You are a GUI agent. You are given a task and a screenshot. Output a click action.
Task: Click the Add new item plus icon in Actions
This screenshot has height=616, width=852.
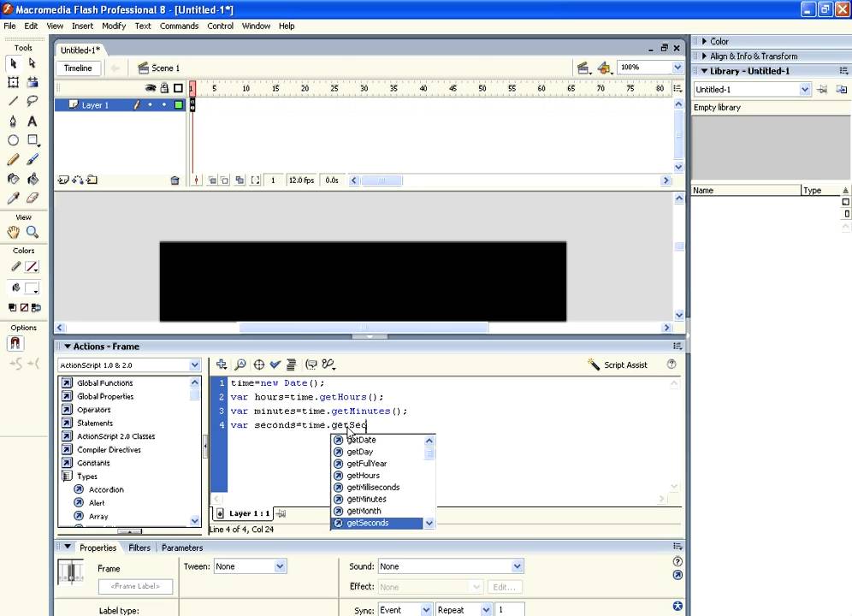pyautogui.click(x=222, y=364)
